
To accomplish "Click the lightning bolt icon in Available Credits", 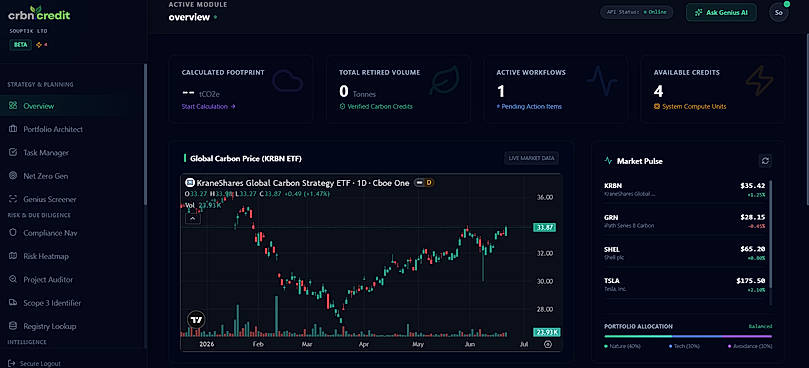I will (759, 81).
